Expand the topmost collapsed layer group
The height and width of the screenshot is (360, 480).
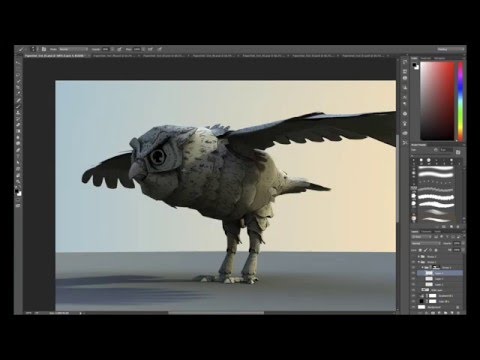[x=418, y=257]
